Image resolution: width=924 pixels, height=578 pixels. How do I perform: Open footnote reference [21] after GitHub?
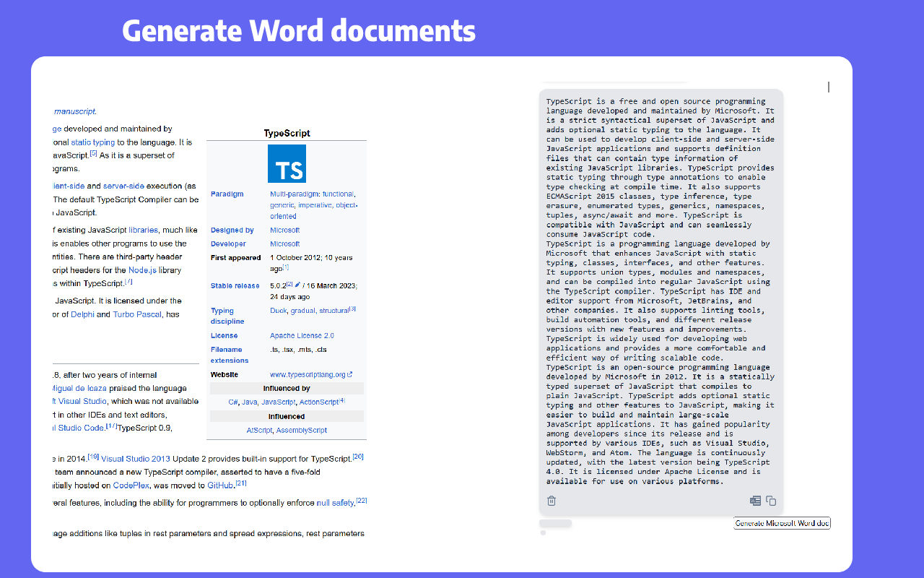click(x=241, y=483)
